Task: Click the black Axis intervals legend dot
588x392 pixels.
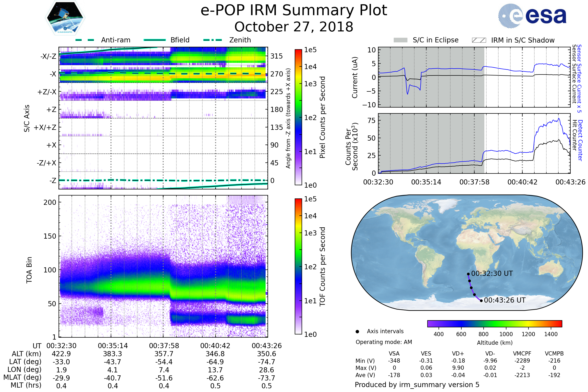Action: [x=357, y=331]
